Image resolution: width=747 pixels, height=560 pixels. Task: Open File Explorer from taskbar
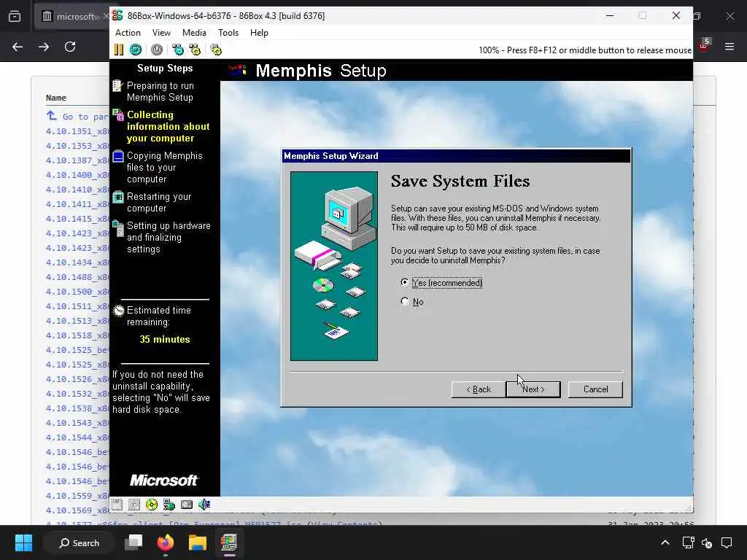tap(197, 542)
